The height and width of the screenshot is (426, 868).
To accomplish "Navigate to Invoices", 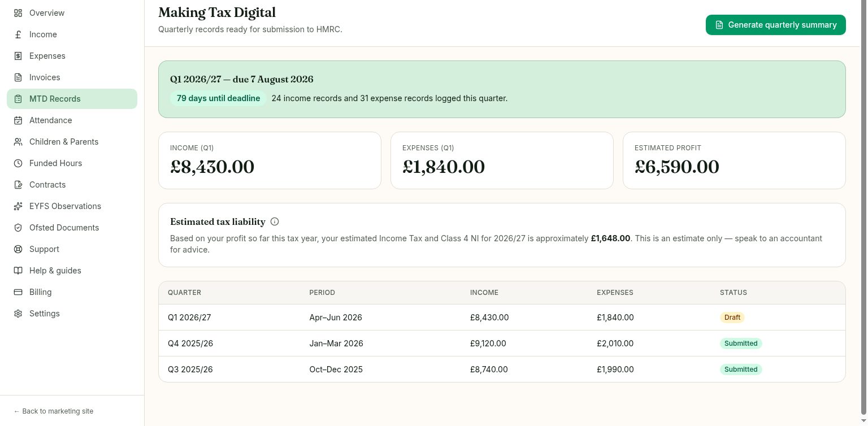I will [x=72, y=77].
